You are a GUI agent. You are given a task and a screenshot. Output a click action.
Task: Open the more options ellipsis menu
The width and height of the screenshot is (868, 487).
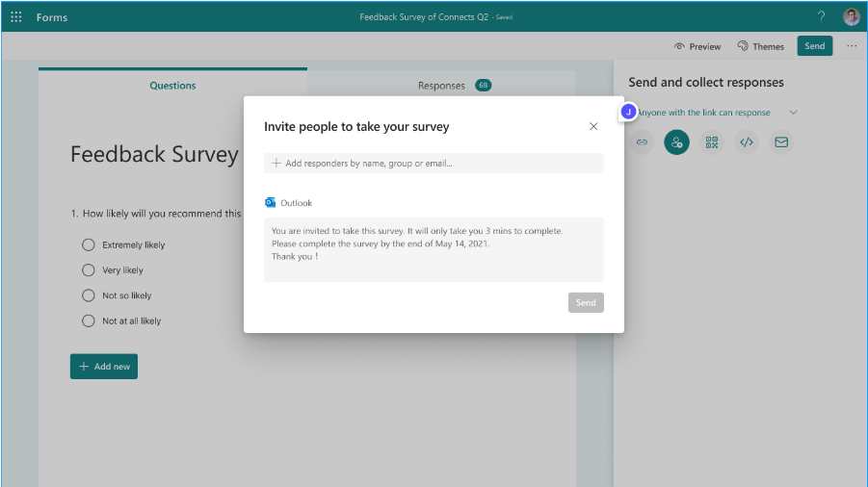click(x=852, y=46)
